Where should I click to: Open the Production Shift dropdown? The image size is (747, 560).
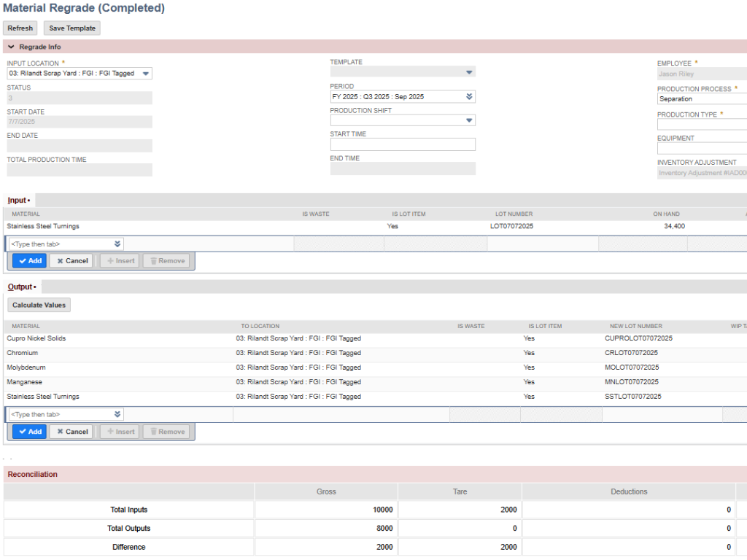470,120
